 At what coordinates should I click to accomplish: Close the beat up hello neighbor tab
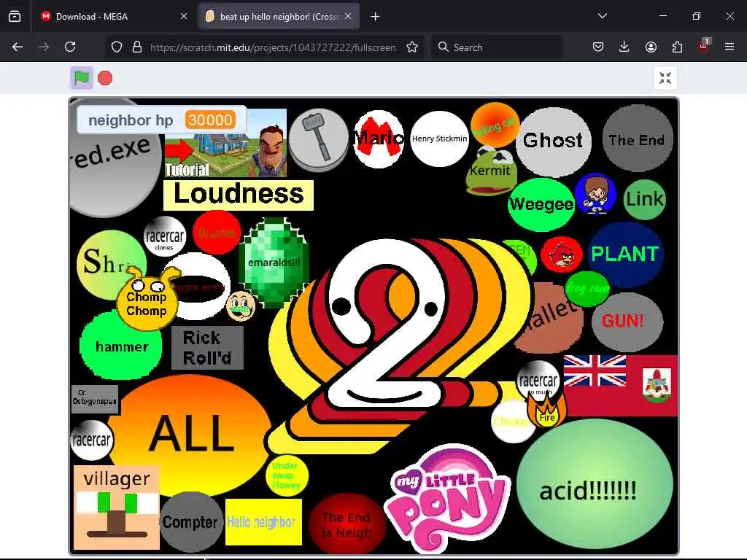348,16
